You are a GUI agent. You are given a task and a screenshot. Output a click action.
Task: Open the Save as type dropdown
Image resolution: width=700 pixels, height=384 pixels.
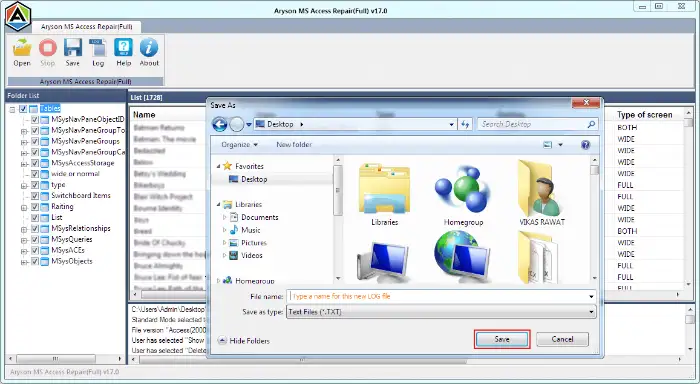[x=591, y=312]
